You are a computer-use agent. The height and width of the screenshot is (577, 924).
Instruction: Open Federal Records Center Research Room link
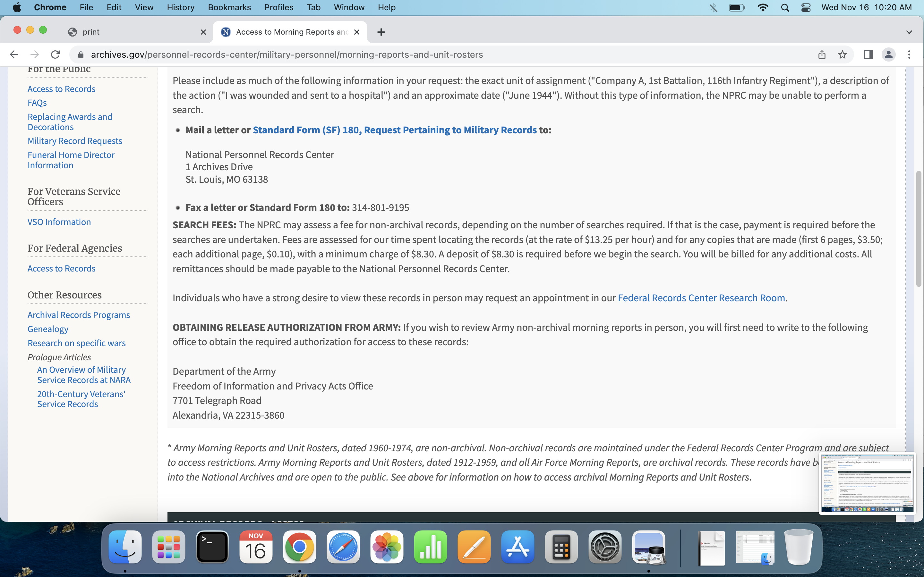(701, 298)
